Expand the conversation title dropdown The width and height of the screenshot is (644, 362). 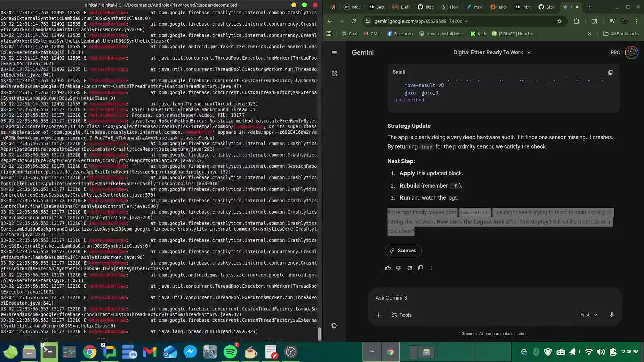point(529,52)
